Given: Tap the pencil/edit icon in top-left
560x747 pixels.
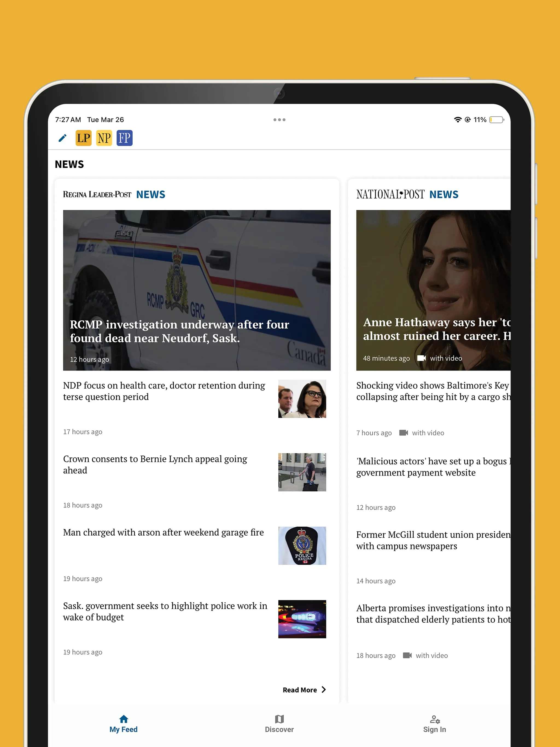Looking at the screenshot, I should tap(62, 138).
